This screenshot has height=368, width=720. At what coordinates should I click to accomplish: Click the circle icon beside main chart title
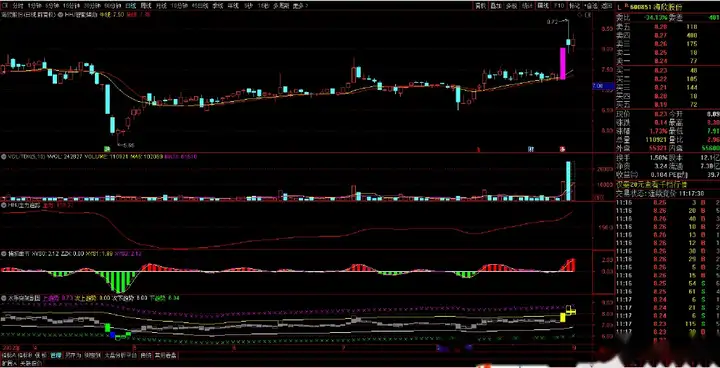(61, 14)
